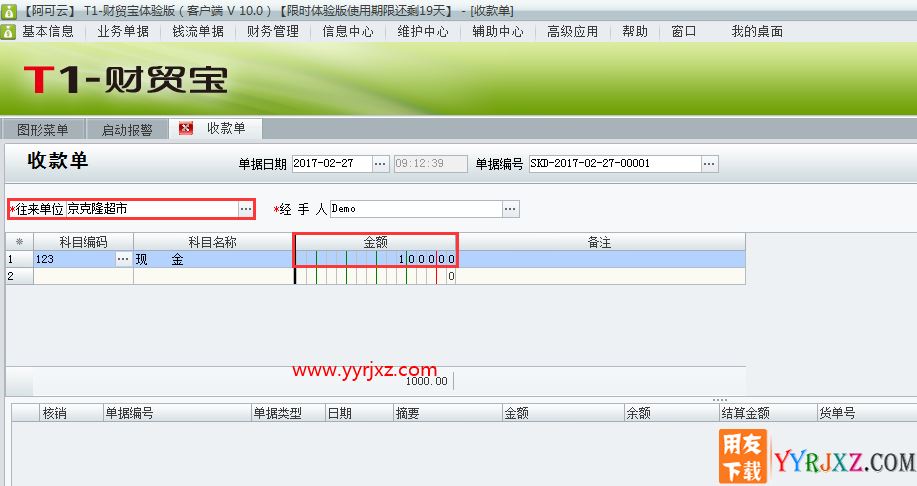This screenshot has width=917, height=486.
Task: Click the app icon in title bar
Action: tap(8, 11)
